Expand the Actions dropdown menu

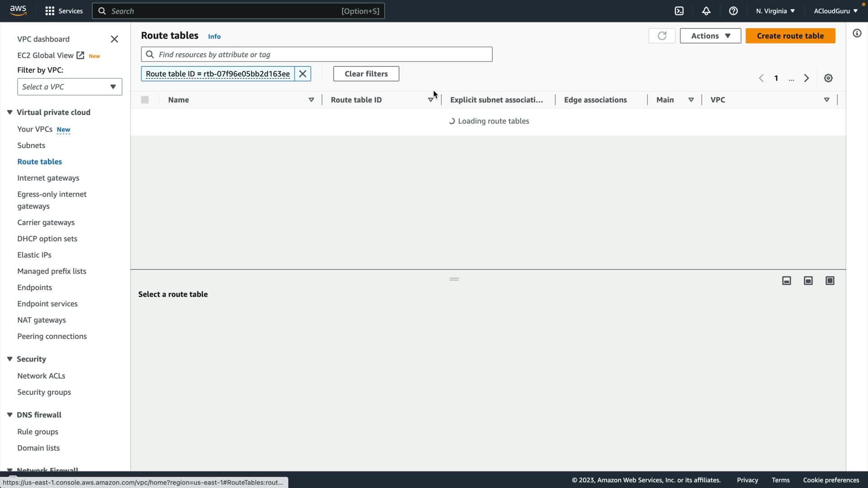[710, 36]
